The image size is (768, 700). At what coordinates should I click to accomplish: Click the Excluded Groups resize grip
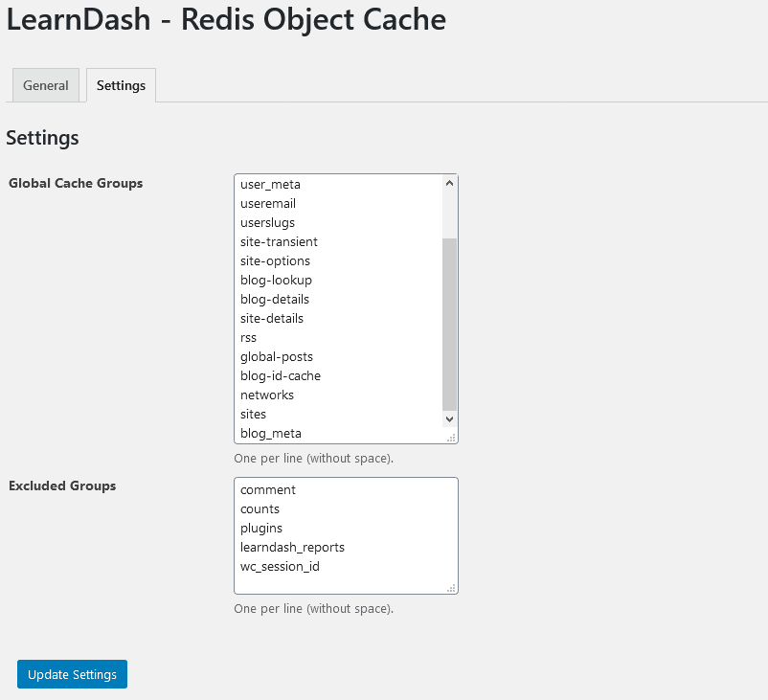[451, 588]
